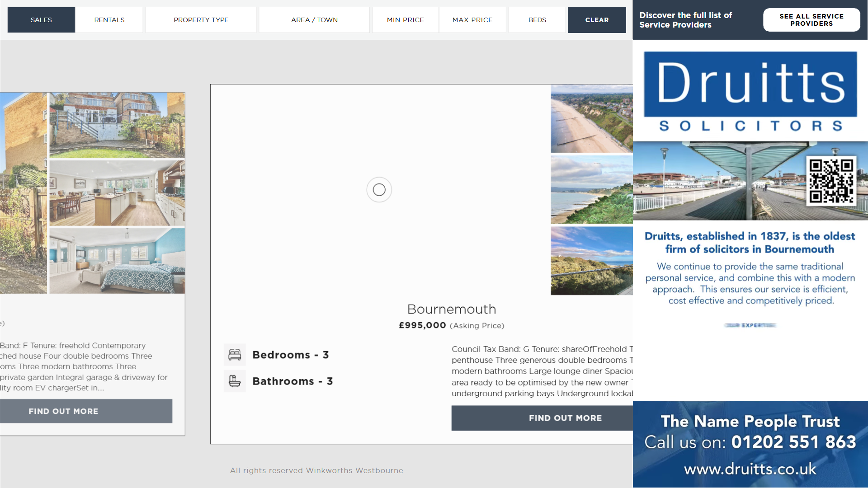Click Find Out More on freehold house
Viewport: 868px width, 488px height.
pyautogui.click(x=63, y=411)
